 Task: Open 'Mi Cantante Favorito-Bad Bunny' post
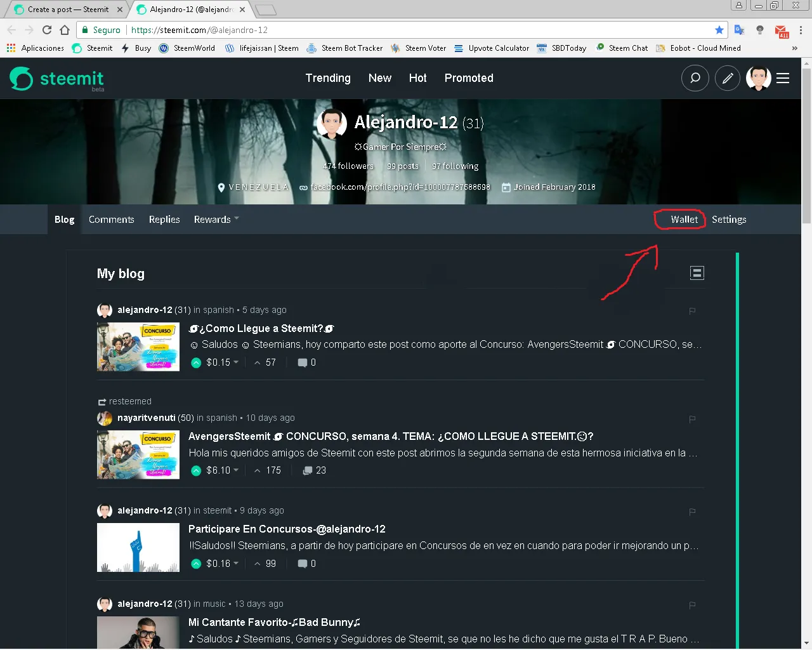(274, 623)
